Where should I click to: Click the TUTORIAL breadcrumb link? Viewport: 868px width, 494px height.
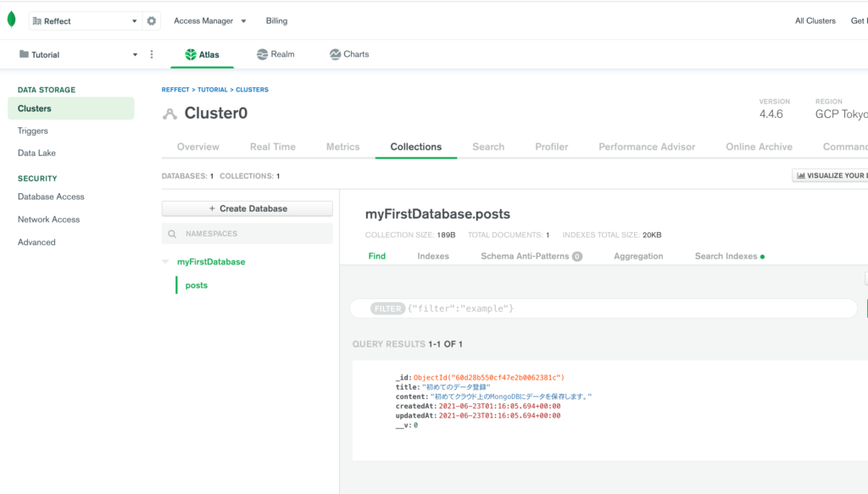213,90
